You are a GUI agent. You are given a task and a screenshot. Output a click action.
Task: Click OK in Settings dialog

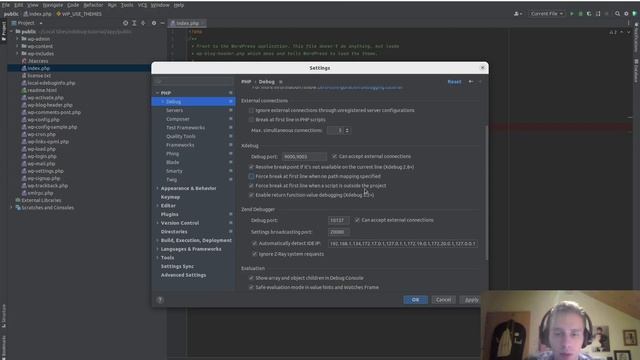click(x=416, y=300)
